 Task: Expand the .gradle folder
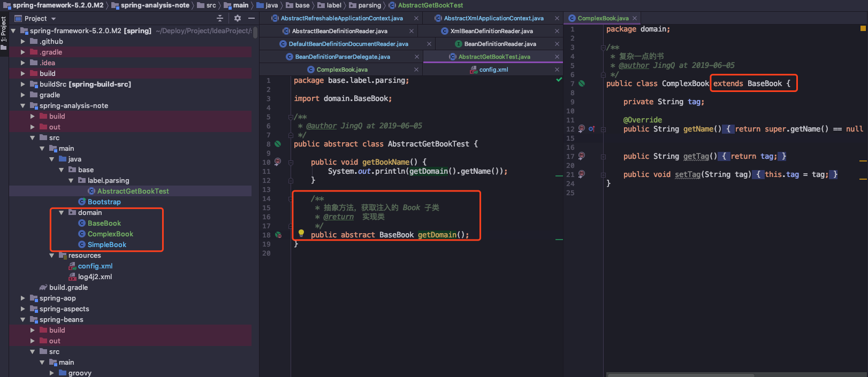coord(22,52)
